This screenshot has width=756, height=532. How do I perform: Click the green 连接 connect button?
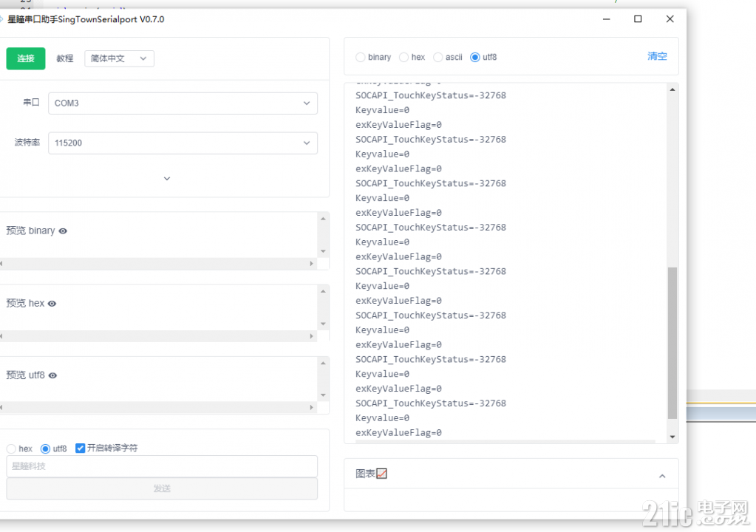pos(26,58)
